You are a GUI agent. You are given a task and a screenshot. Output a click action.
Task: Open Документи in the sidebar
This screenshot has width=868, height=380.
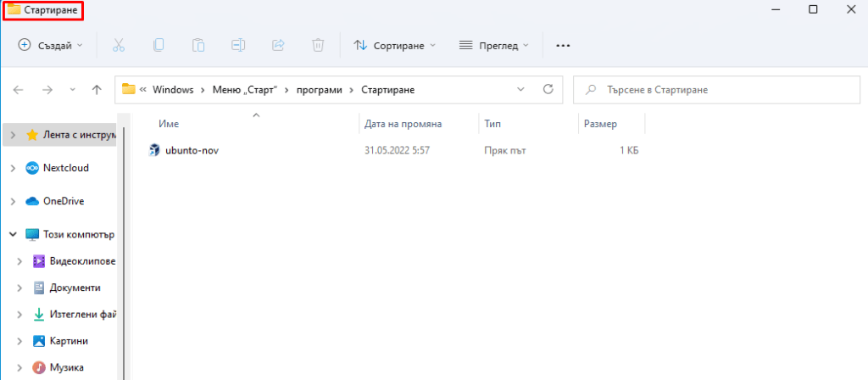point(66,288)
